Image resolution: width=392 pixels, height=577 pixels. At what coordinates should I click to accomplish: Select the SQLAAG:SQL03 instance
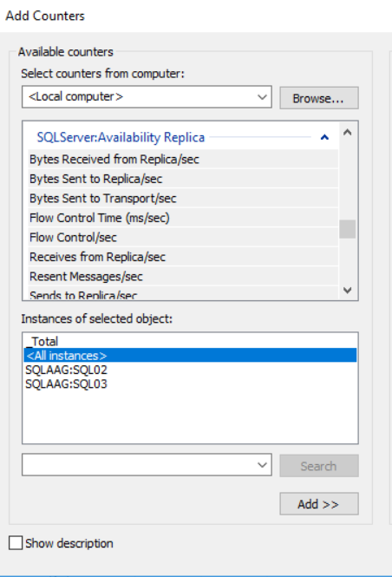[190, 384]
